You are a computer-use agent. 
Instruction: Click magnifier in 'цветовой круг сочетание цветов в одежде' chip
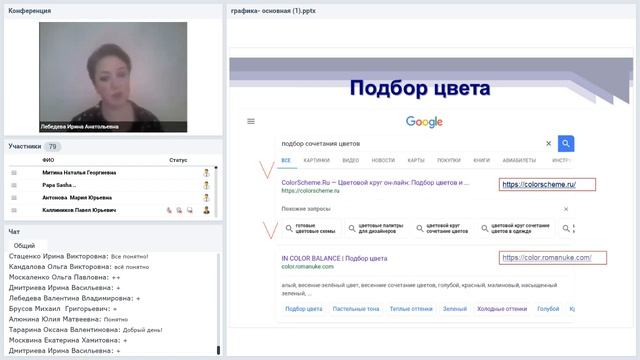pyautogui.click(x=484, y=229)
